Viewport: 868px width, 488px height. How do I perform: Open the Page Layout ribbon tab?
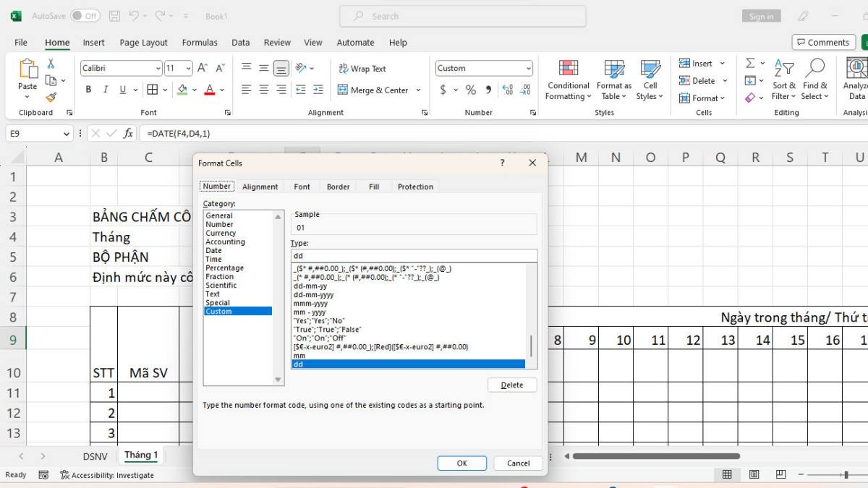click(143, 43)
